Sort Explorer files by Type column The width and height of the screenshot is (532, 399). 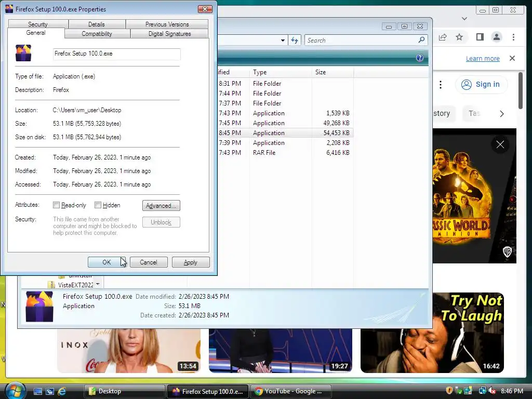(281, 72)
